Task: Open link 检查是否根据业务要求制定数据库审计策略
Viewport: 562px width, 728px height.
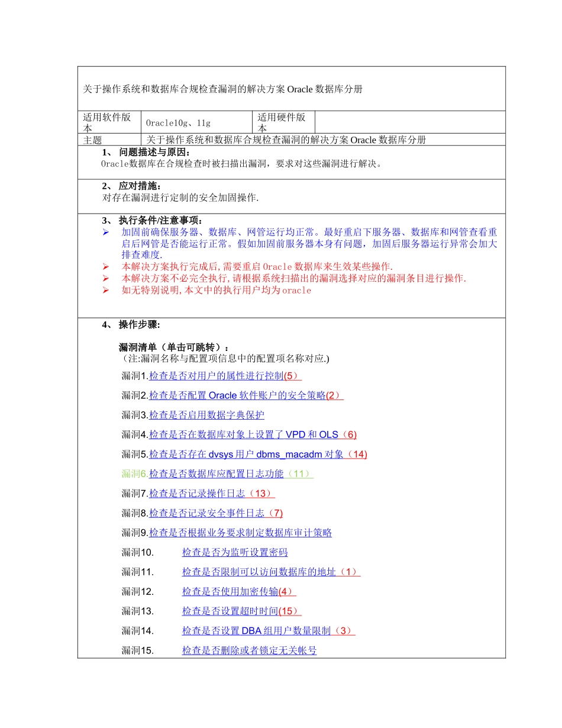Action: click(x=240, y=533)
